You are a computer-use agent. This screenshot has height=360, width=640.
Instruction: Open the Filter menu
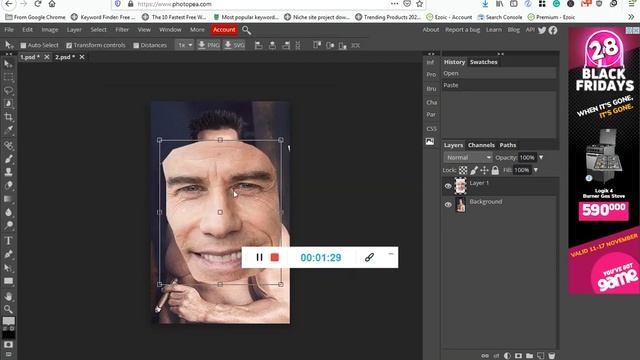(x=122, y=30)
